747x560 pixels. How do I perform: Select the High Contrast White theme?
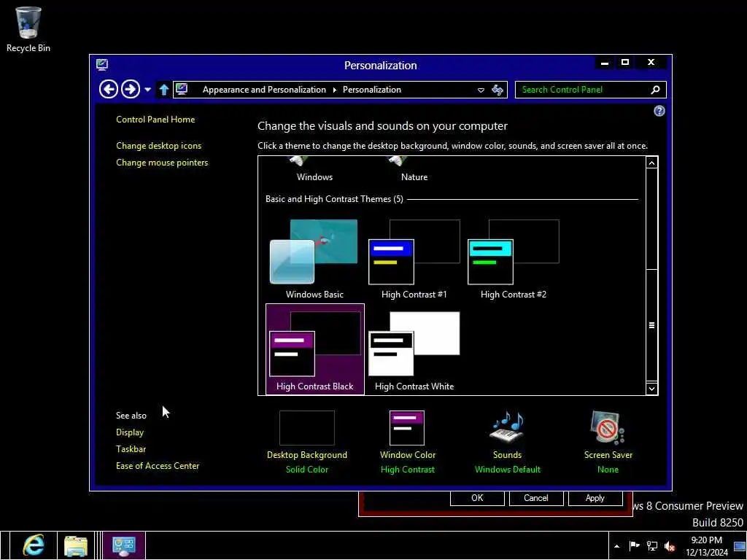click(414, 351)
